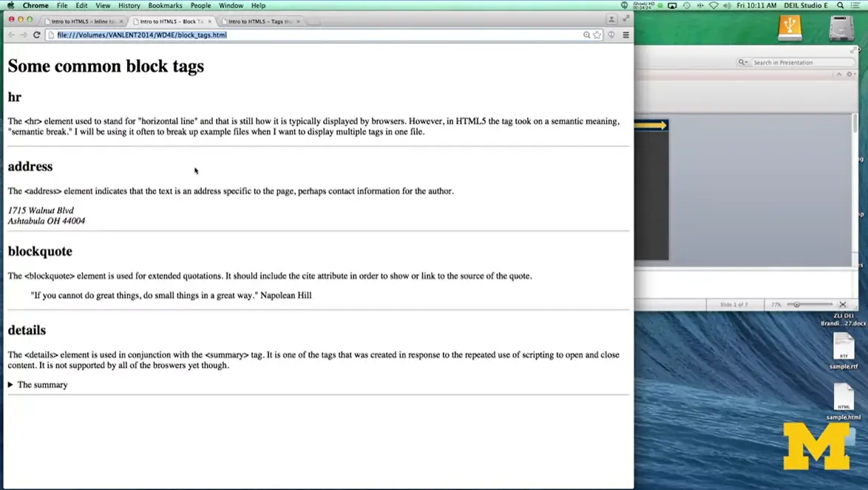The height and width of the screenshot is (490, 868).
Task: Open Notification Center from the menu bar
Action: click(857, 5)
